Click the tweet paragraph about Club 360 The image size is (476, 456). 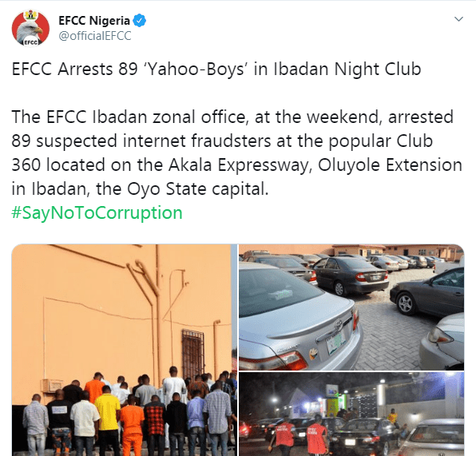pos(236,153)
